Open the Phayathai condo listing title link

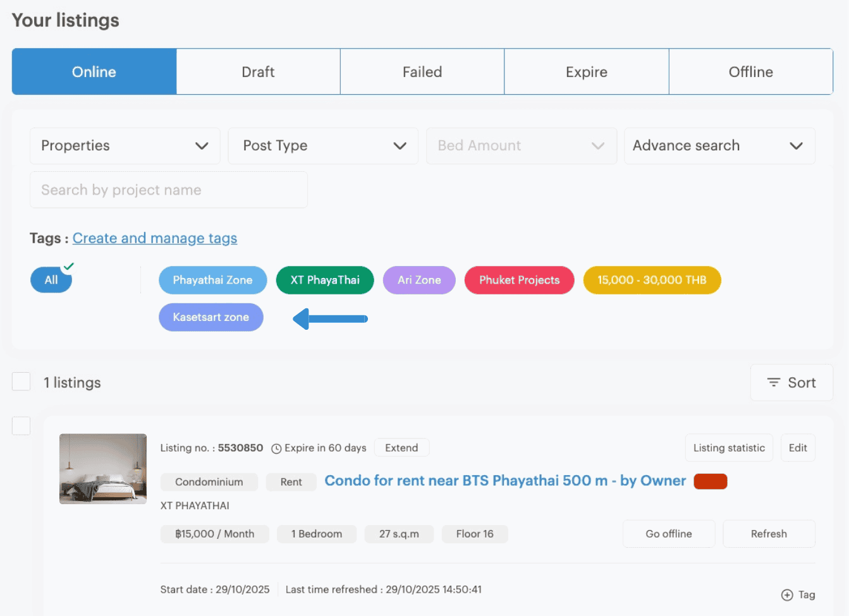(504, 481)
